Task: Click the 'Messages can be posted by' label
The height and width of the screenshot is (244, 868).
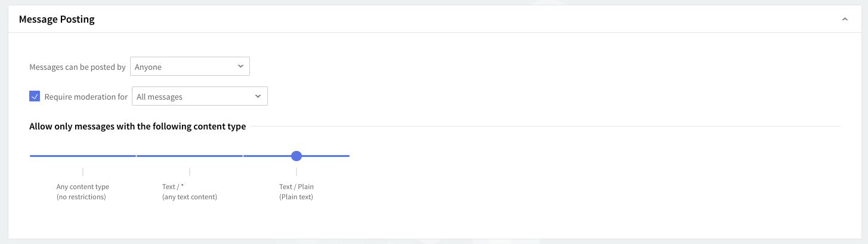Action: point(78,67)
